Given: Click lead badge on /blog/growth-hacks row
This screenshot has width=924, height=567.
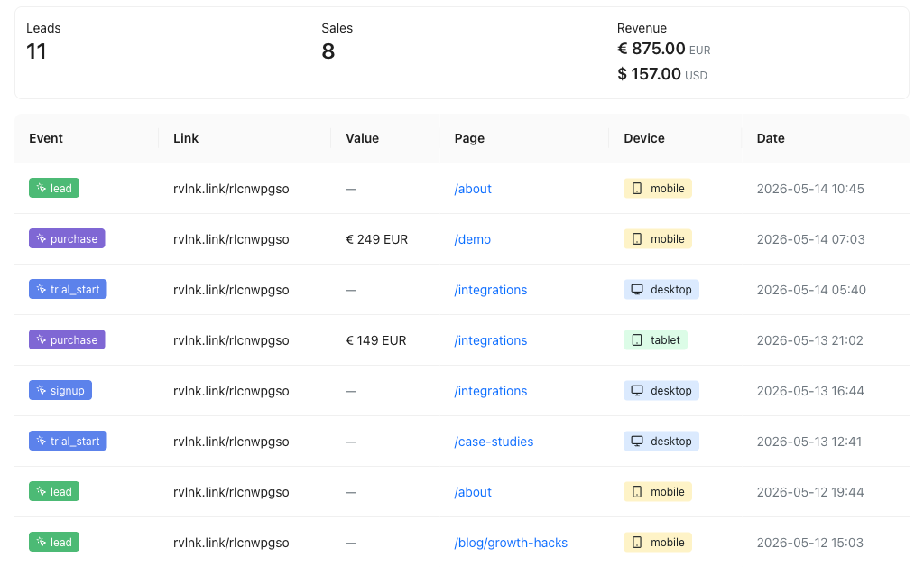Looking at the screenshot, I should [x=54, y=543].
